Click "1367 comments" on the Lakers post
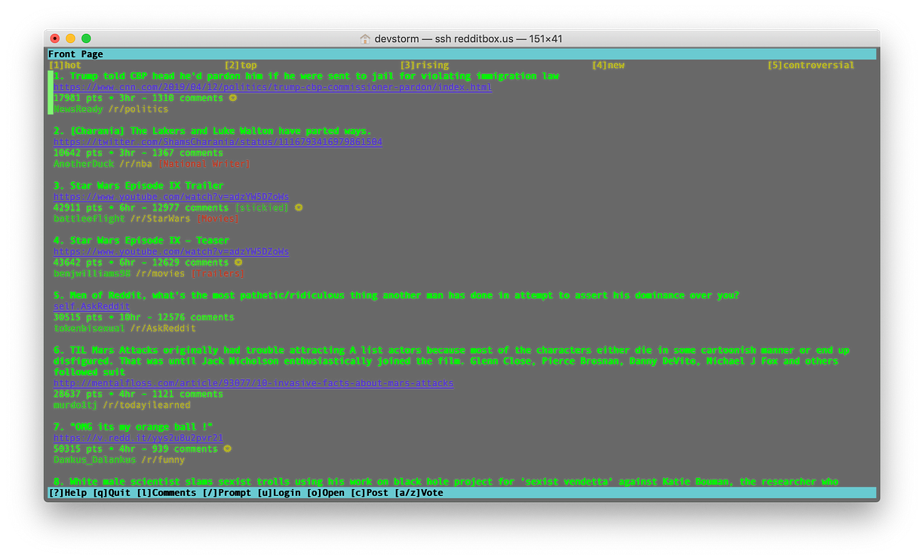The image size is (924, 560). pos(188,153)
